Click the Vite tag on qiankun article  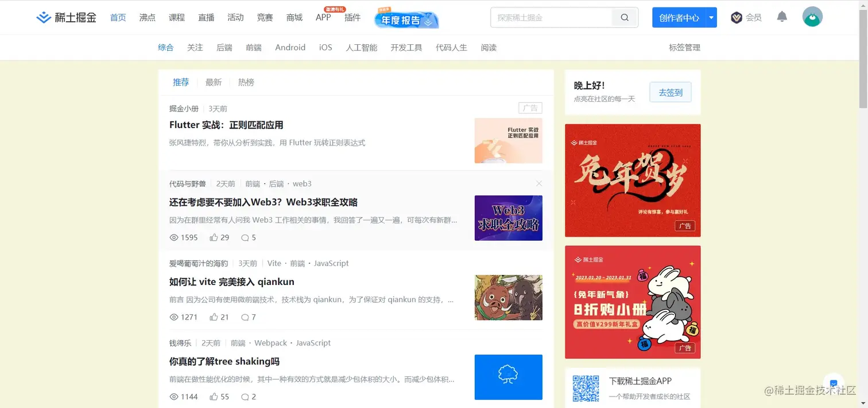point(274,263)
